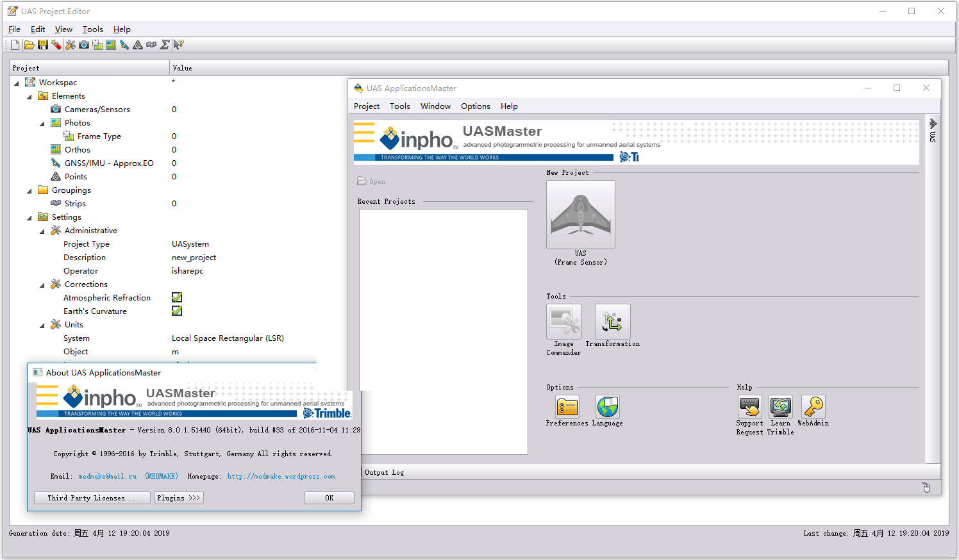
Task: Click the new_project description value
Action: [194, 258]
